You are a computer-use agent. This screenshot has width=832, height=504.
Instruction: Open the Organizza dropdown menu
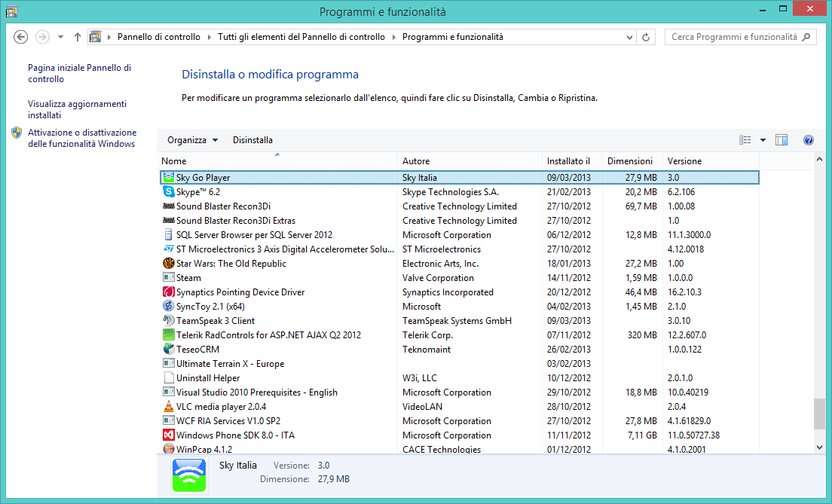[192, 140]
